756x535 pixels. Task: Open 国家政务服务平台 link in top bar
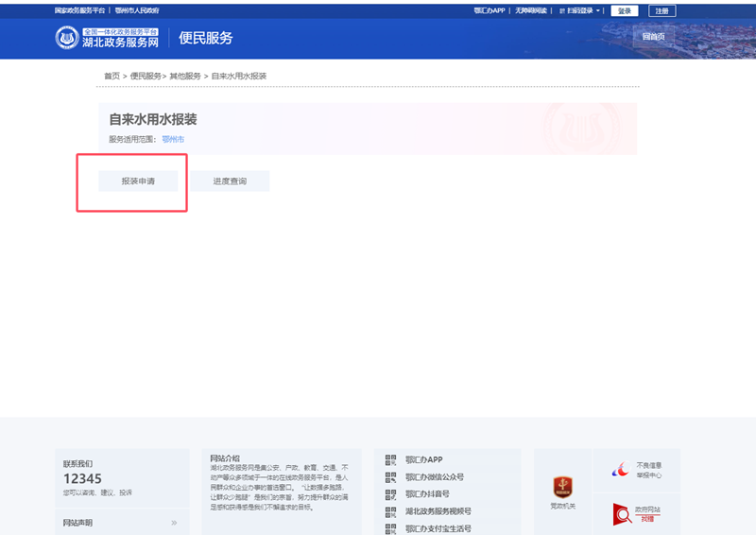point(80,10)
